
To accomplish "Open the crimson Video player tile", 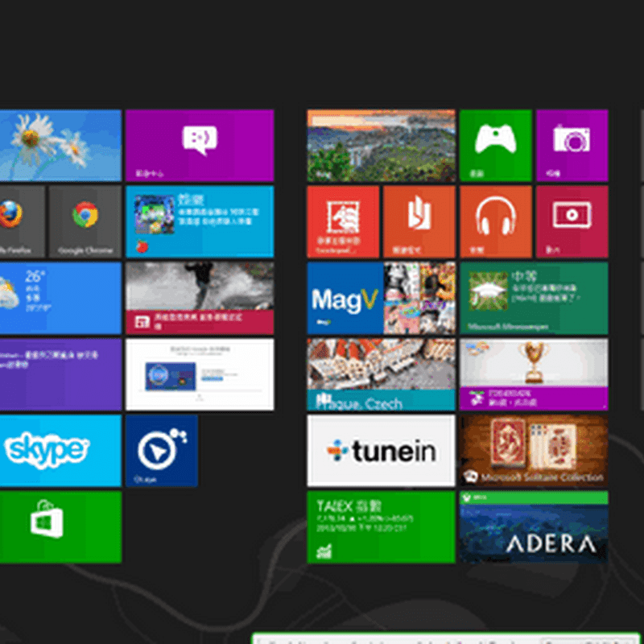I will [x=572, y=222].
